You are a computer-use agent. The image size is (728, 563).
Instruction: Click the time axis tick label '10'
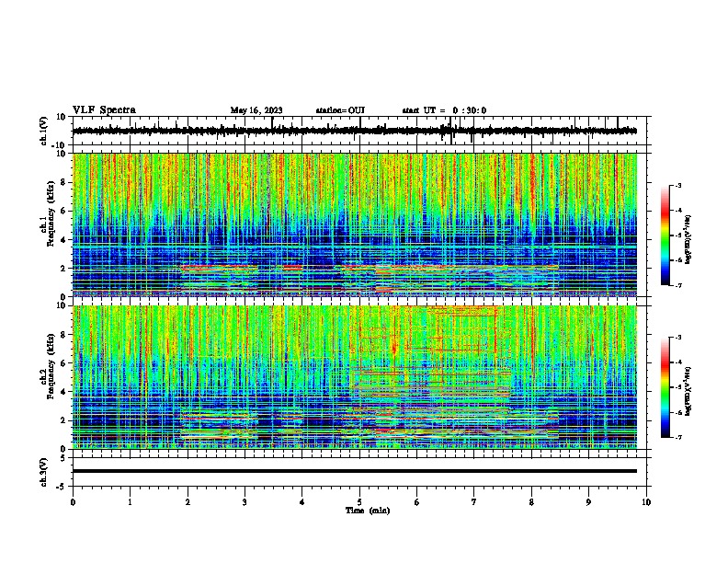tap(646, 502)
